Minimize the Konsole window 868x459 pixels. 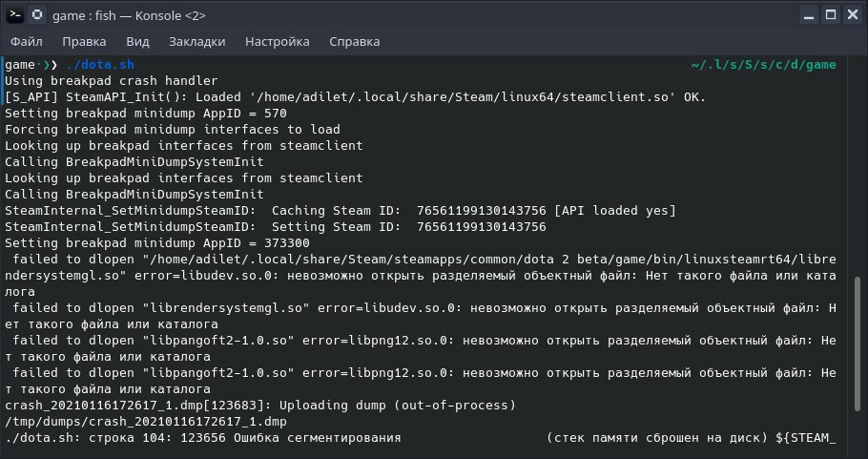809,15
